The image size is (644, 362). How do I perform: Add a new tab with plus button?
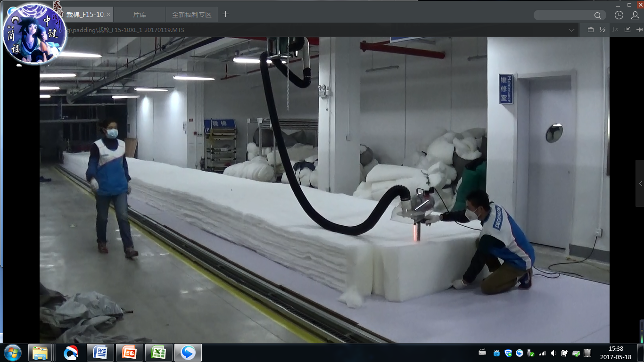point(225,14)
